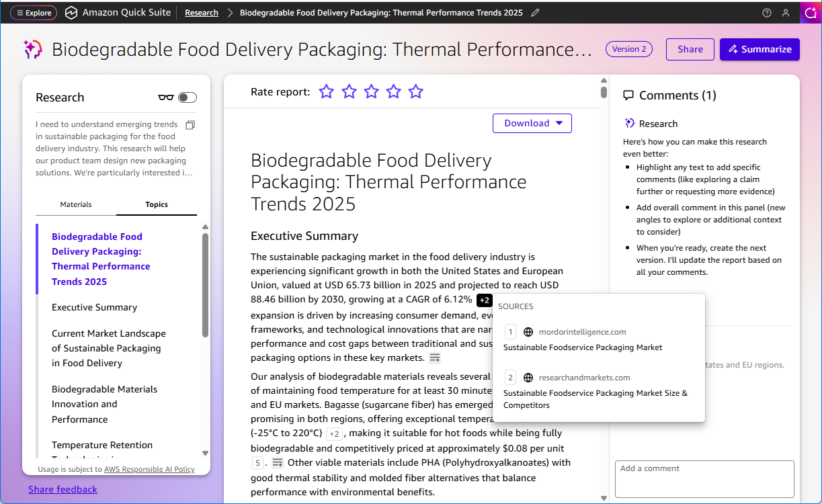Open the Version 2 selector

tap(629, 49)
